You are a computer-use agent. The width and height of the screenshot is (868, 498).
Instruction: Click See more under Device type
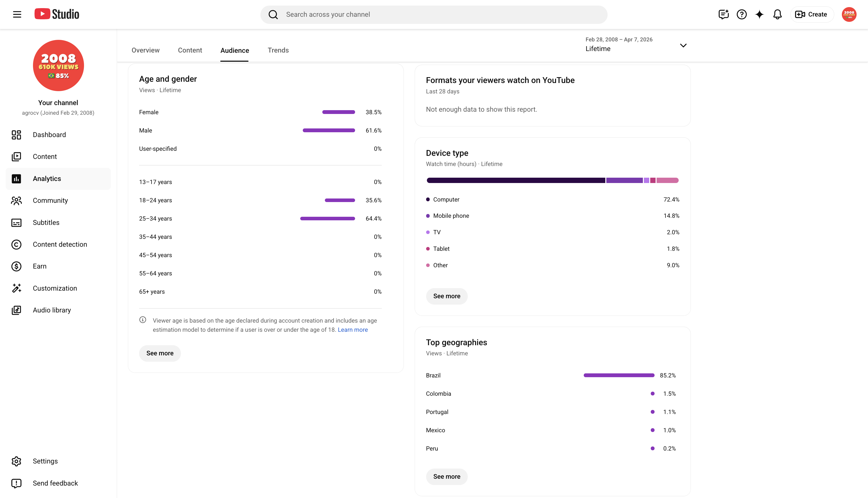[447, 296]
